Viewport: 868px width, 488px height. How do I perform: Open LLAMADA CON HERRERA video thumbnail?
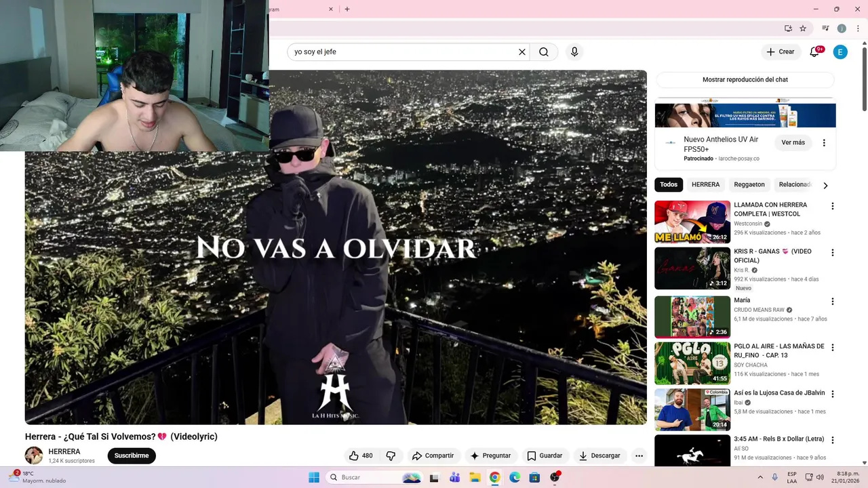tap(692, 222)
